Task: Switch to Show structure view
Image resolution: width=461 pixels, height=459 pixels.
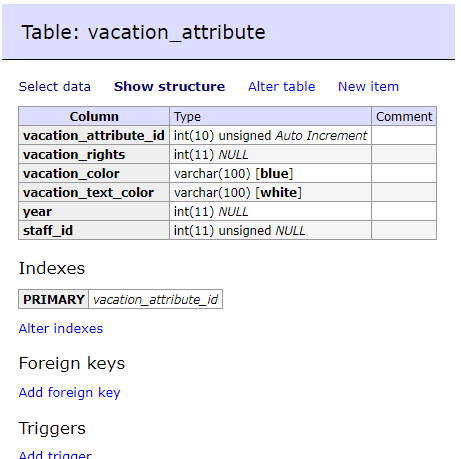Action: [169, 87]
